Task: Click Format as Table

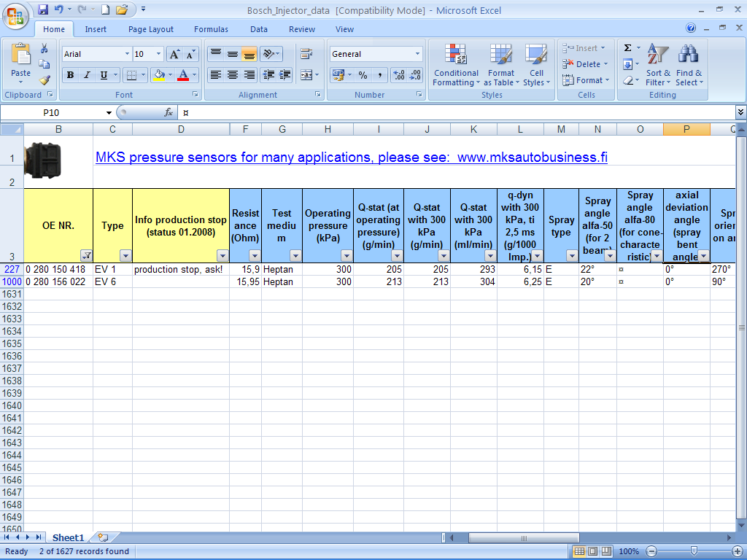Action: (501, 65)
